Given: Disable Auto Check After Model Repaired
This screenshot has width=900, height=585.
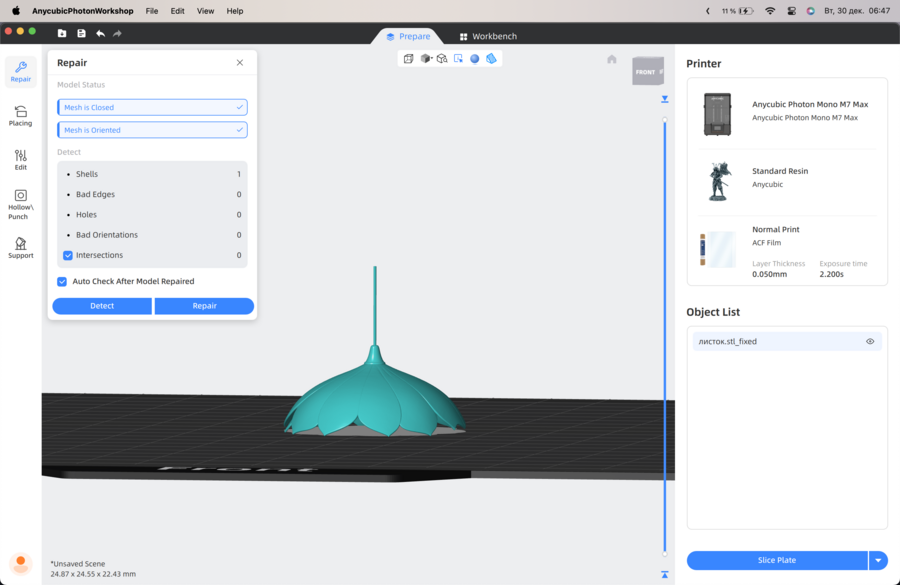Looking at the screenshot, I should 62,282.
